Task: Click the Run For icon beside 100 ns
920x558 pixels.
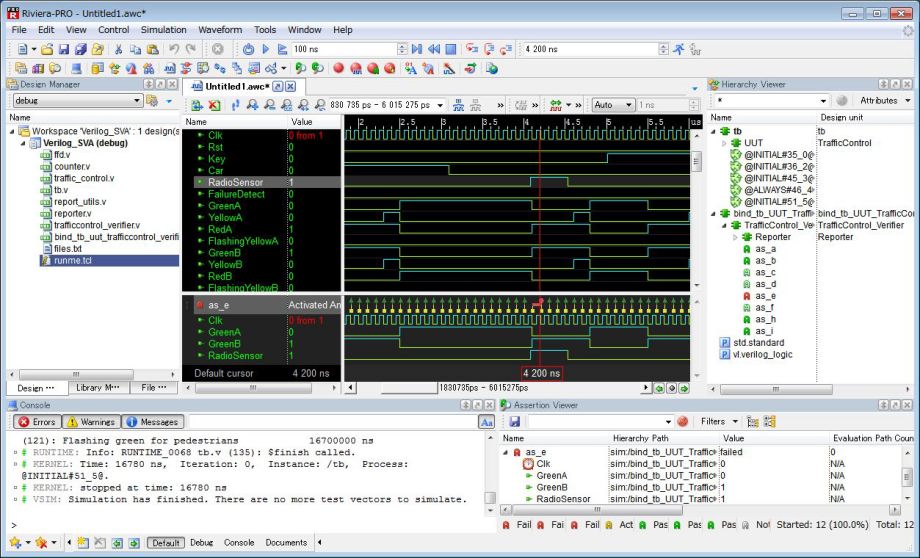Action: pos(282,49)
